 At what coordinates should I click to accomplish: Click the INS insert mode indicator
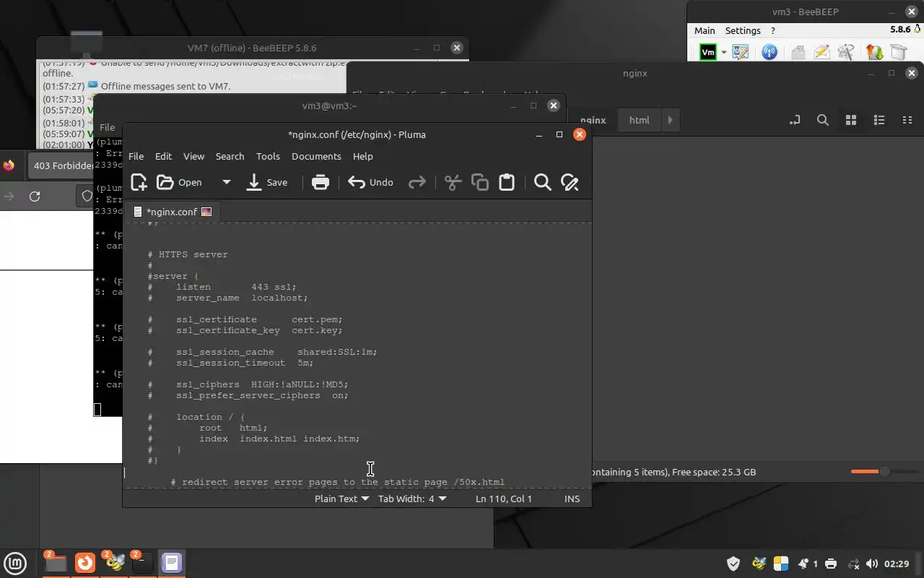point(572,499)
